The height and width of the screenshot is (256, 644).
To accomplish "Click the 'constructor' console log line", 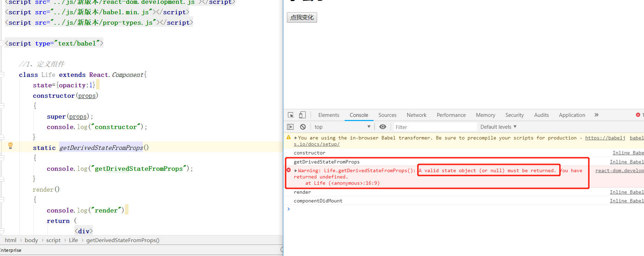I will [309, 153].
